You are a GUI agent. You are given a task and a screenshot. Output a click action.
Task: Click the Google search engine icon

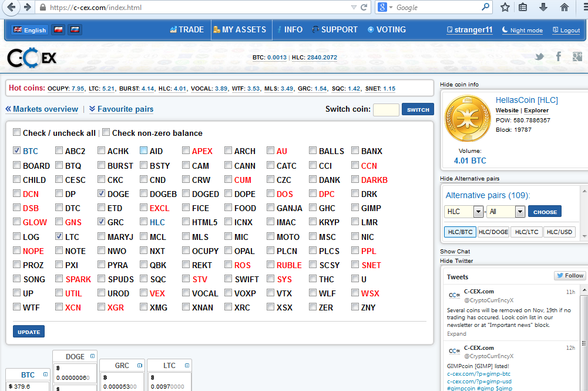[382, 7]
